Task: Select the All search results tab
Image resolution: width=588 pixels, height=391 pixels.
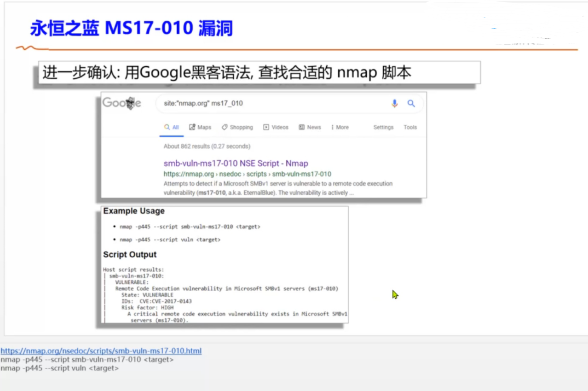Action: pyautogui.click(x=172, y=127)
